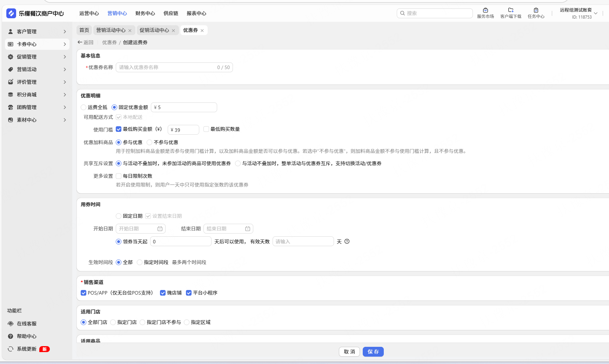Open the 任务中心 icon
The width and height of the screenshot is (609, 364).
(536, 10)
